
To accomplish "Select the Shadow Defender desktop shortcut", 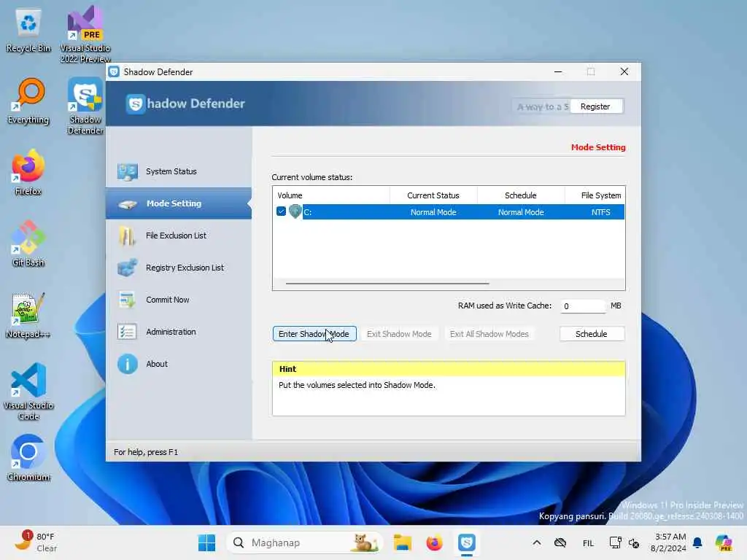I will coord(85,106).
